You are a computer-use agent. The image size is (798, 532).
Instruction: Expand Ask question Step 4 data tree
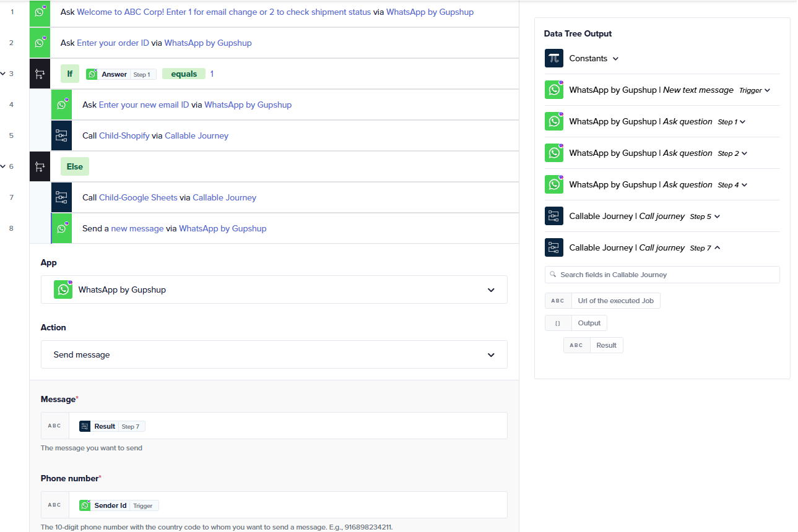[745, 185]
